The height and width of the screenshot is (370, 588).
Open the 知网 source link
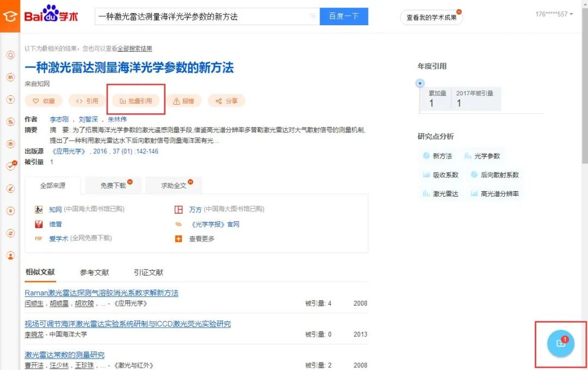point(56,209)
